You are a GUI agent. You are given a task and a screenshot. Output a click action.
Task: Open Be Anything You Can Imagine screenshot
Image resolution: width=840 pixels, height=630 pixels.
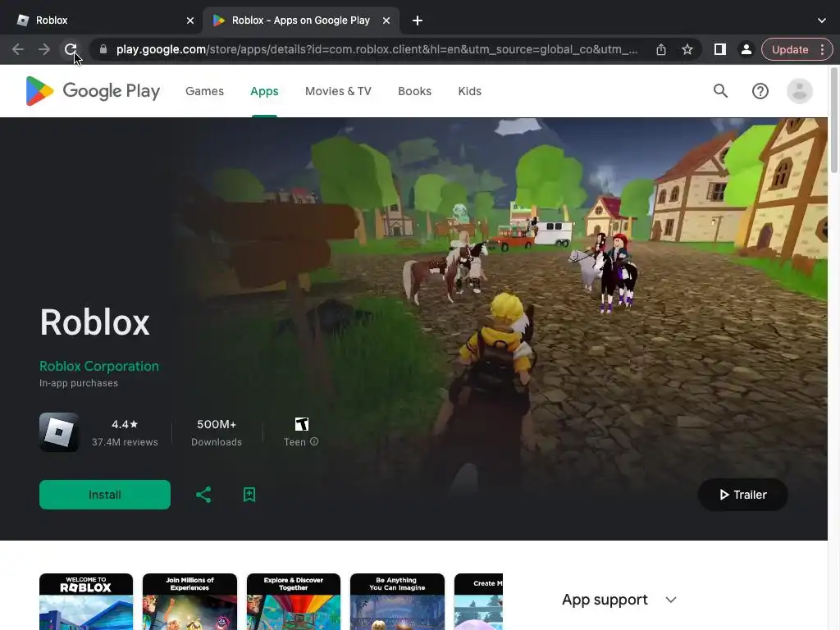tap(397, 601)
